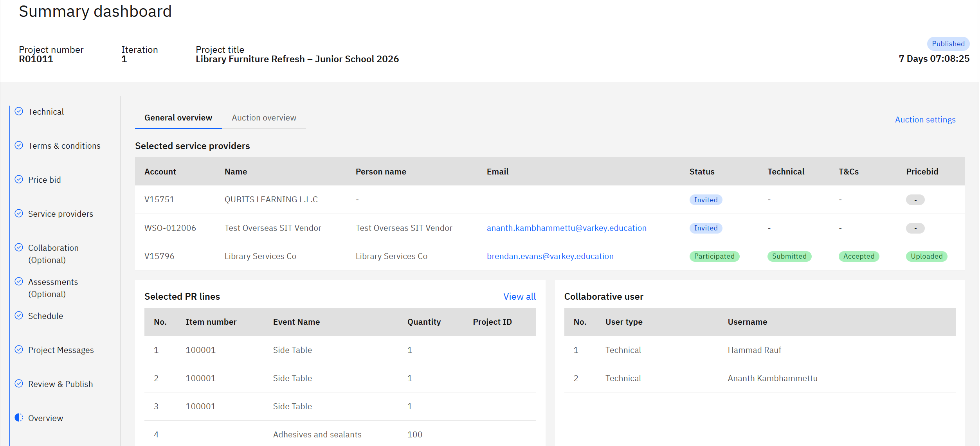Click the Event Name column header
The height and width of the screenshot is (446, 980).
pyautogui.click(x=296, y=322)
